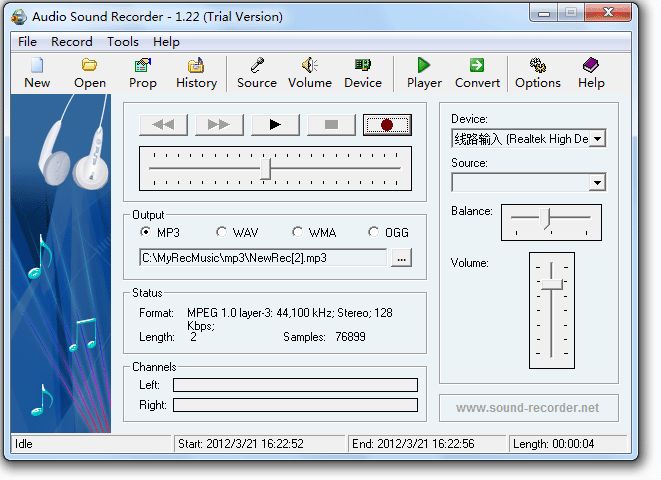Choose WMA as output format
661x480 pixels.
298,232
